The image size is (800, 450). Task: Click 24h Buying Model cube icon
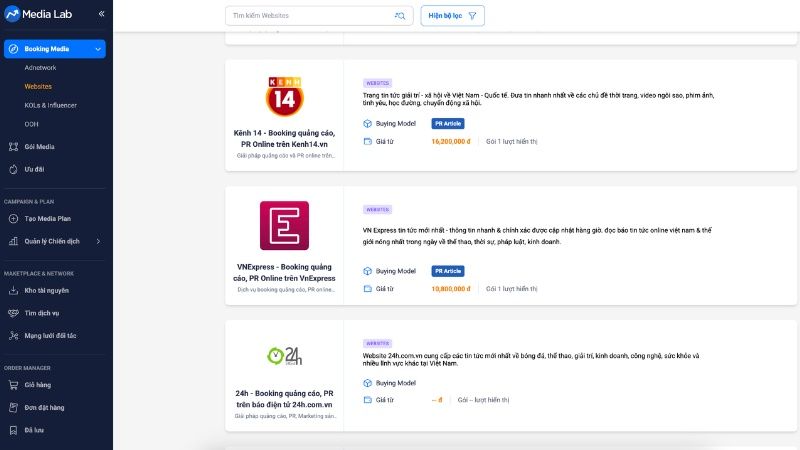pyautogui.click(x=367, y=383)
